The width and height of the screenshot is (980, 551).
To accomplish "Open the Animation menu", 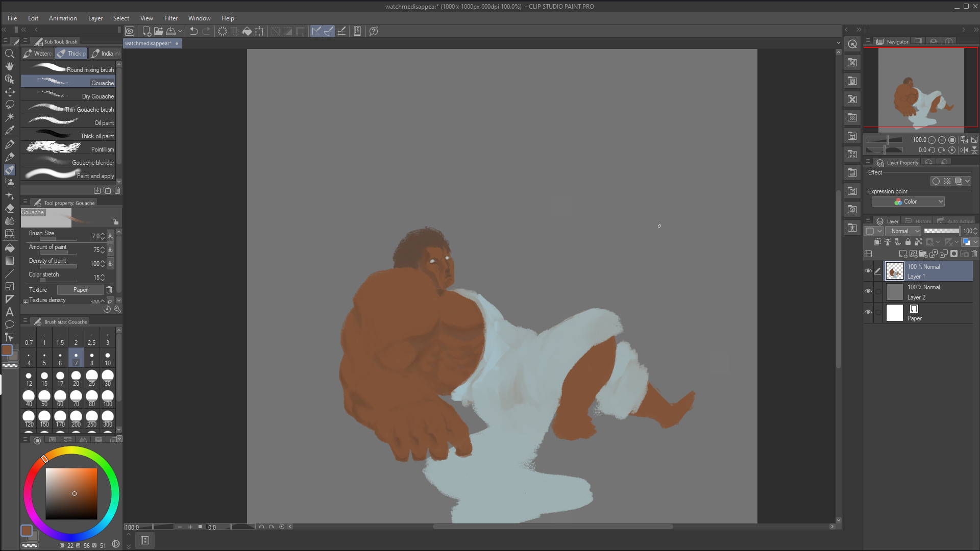I will pyautogui.click(x=63, y=18).
